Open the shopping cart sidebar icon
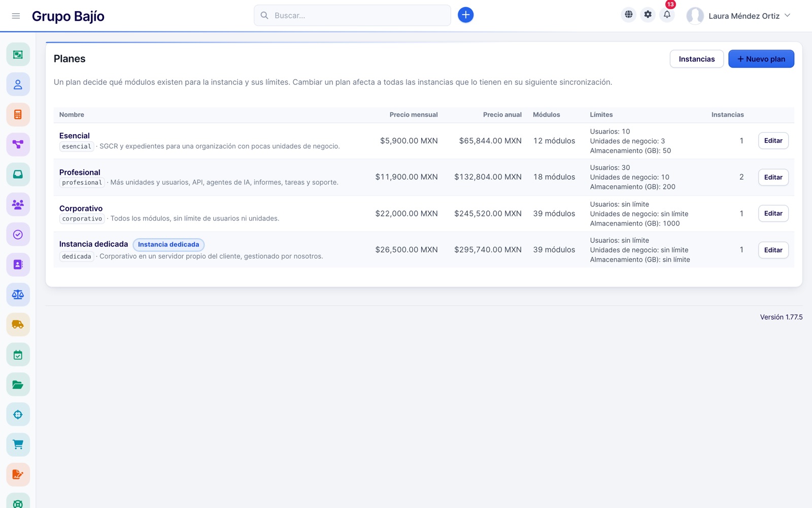The height and width of the screenshot is (508, 812). pos(18,444)
